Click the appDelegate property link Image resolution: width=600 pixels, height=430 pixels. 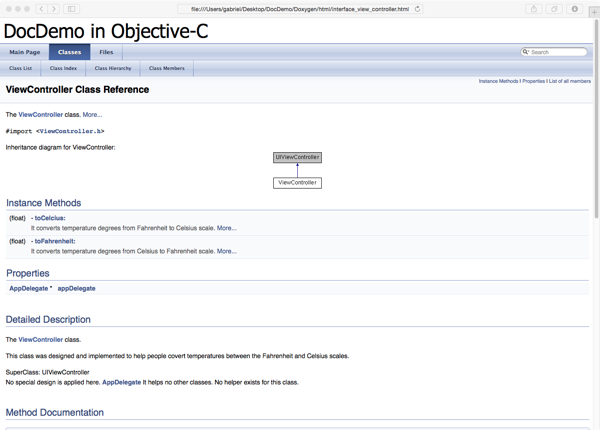coord(76,288)
